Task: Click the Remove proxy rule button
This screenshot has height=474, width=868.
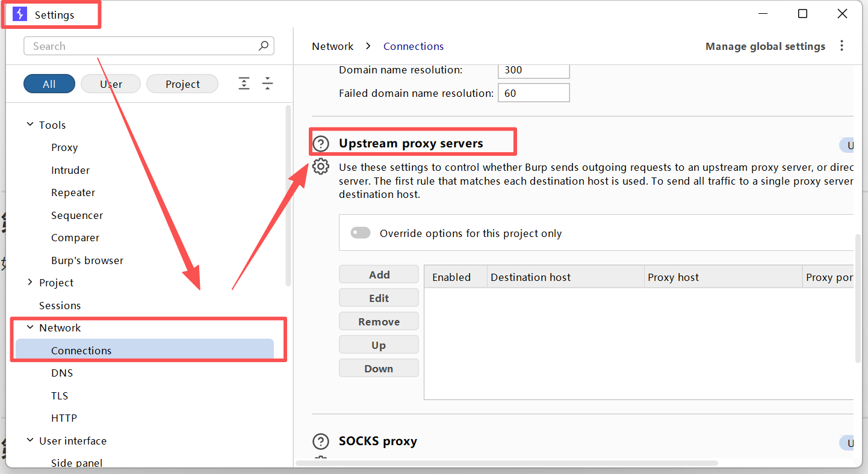Action: [x=379, y=321]
